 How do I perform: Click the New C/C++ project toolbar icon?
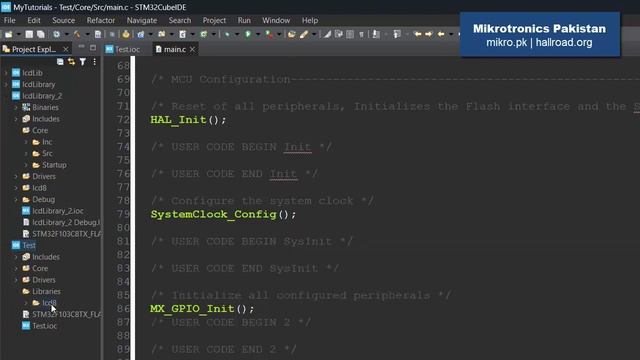[x=141, y=35]
